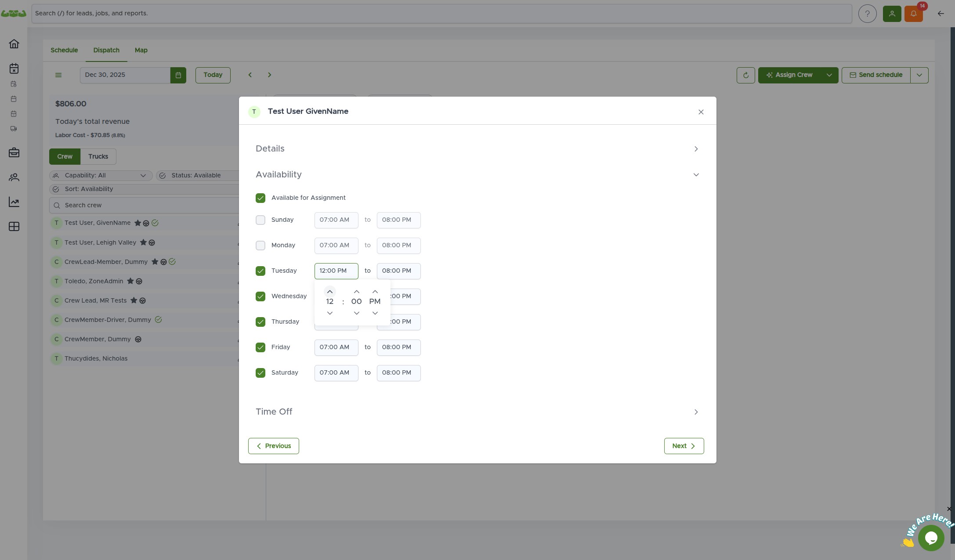Uncheck Available for Assignment
Screen dimensions: 955x560
(260, 198)
